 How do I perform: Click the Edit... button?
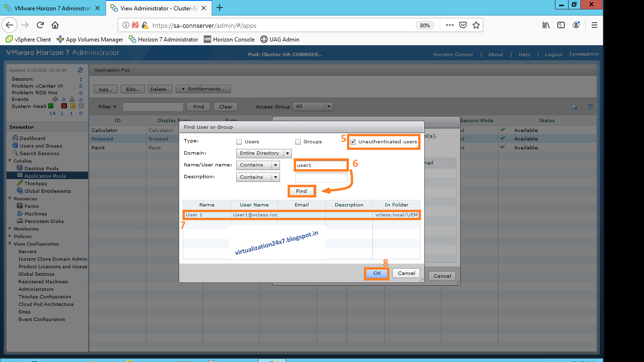(133, 89)
